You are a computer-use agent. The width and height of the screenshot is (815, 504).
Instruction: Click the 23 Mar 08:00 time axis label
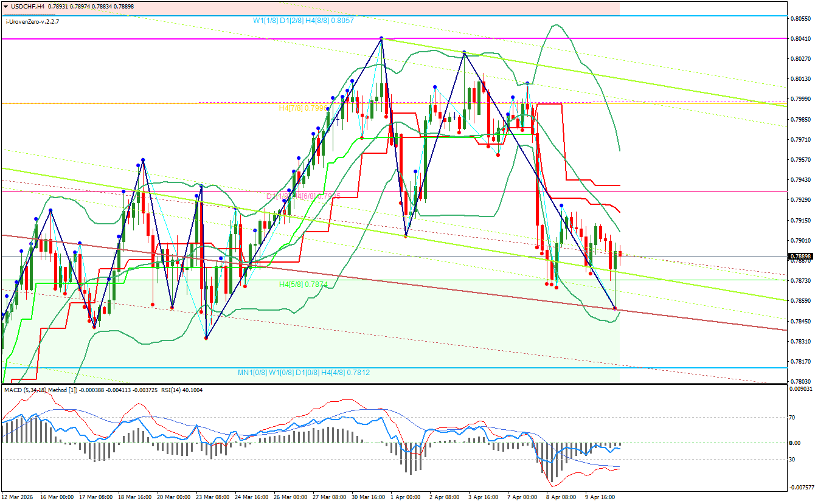point(211,497)
